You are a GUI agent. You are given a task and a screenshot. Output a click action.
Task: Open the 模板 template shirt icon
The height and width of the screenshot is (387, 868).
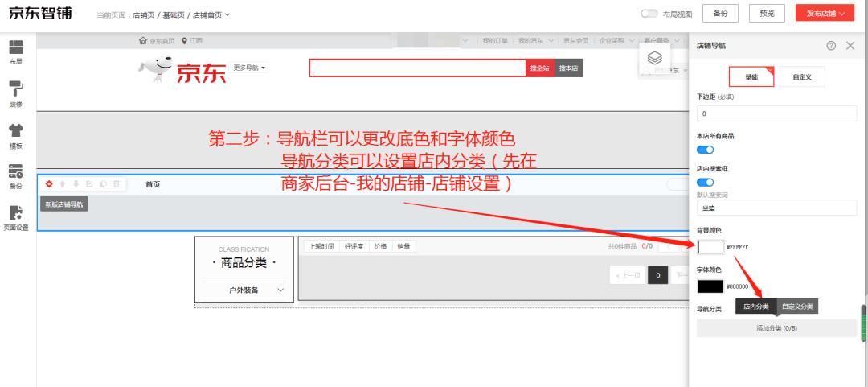(x=16, y=136)
